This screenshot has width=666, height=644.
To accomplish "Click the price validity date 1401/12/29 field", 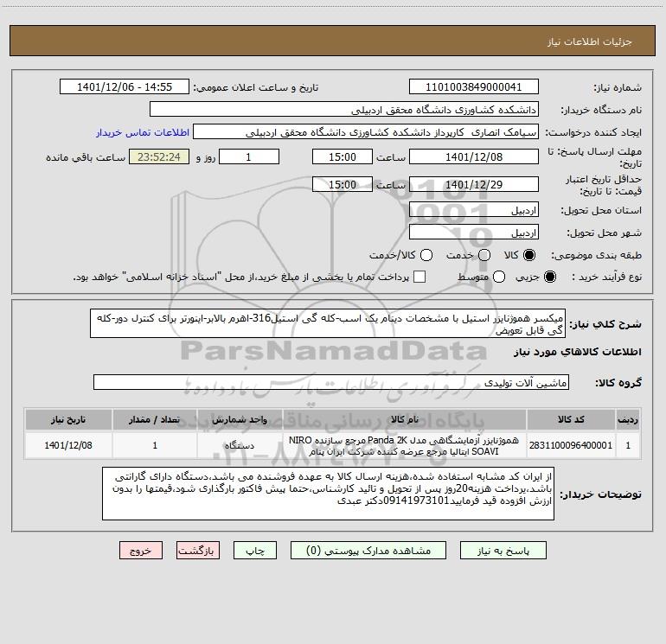I will [x=474, y=184].
